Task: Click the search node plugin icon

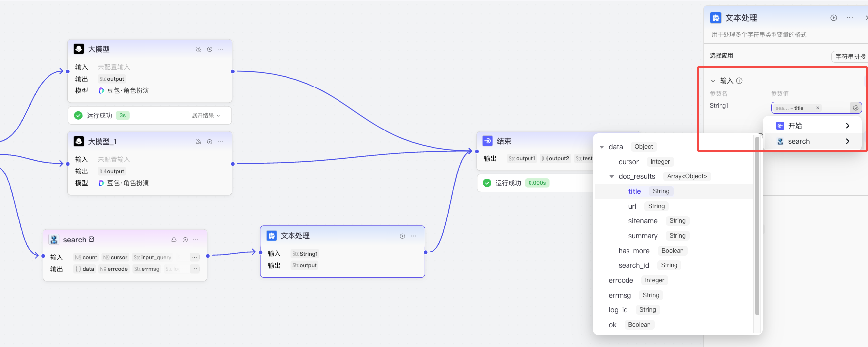Action: [54, 239]
